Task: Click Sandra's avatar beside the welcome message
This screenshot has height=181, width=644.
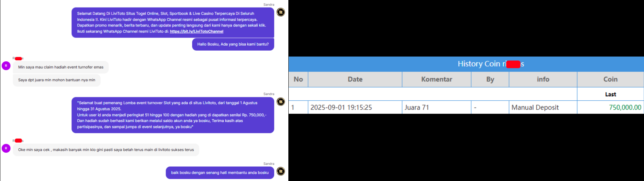Action: [281, 12]
